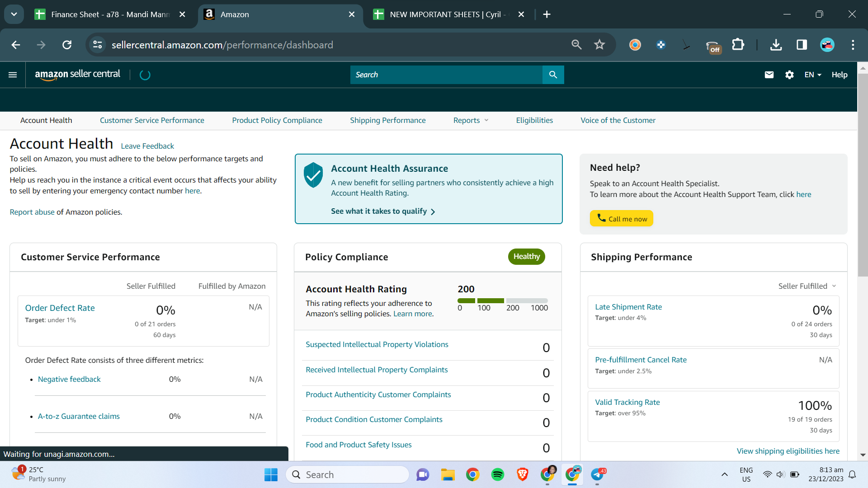Reload the current page

tap(67, 45)
